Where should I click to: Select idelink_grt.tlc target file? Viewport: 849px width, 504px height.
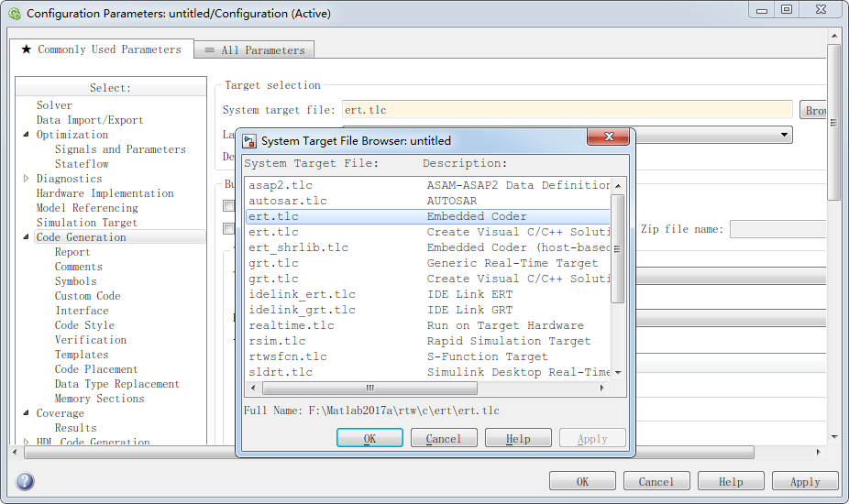[428, 311]
